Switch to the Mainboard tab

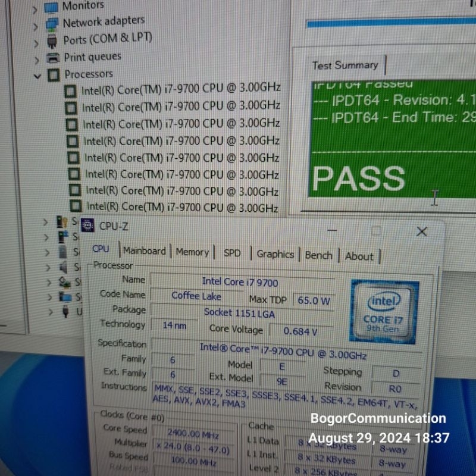tap(145, 250)
